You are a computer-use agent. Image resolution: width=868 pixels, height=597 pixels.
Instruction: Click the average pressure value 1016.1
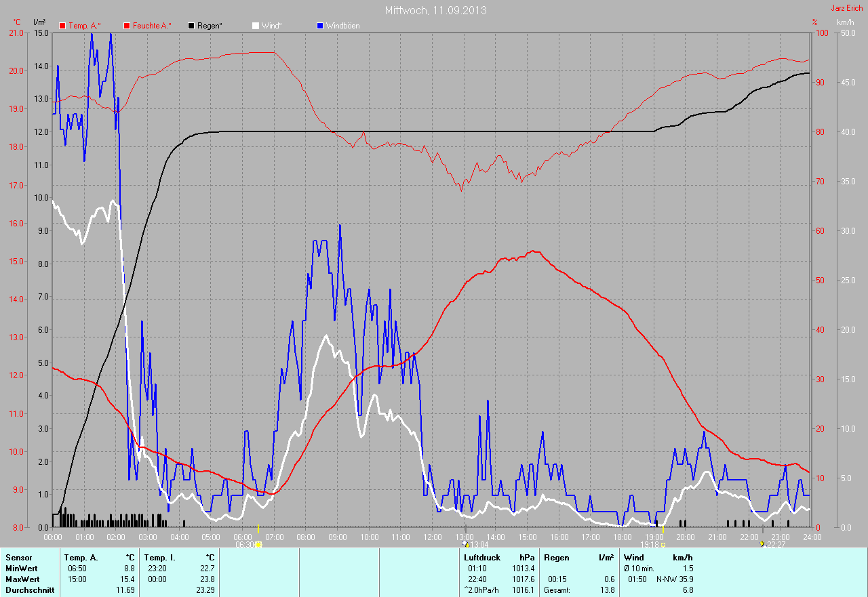523,590
